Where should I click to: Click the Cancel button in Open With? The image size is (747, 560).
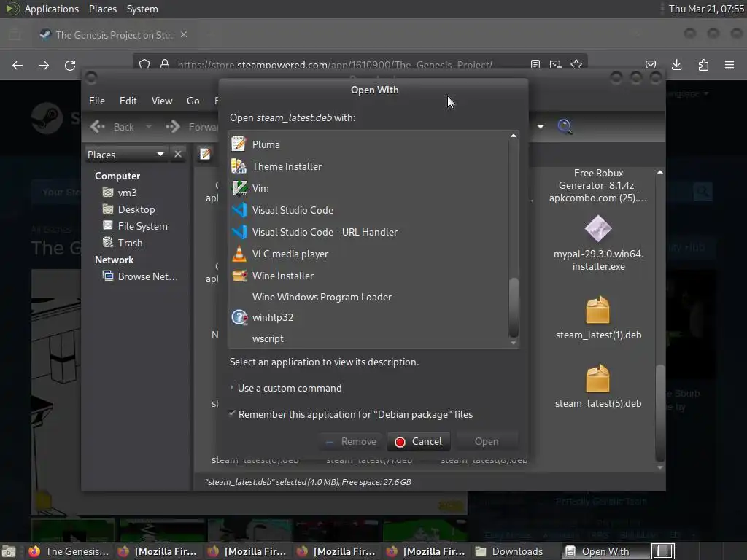coord(419,441)
